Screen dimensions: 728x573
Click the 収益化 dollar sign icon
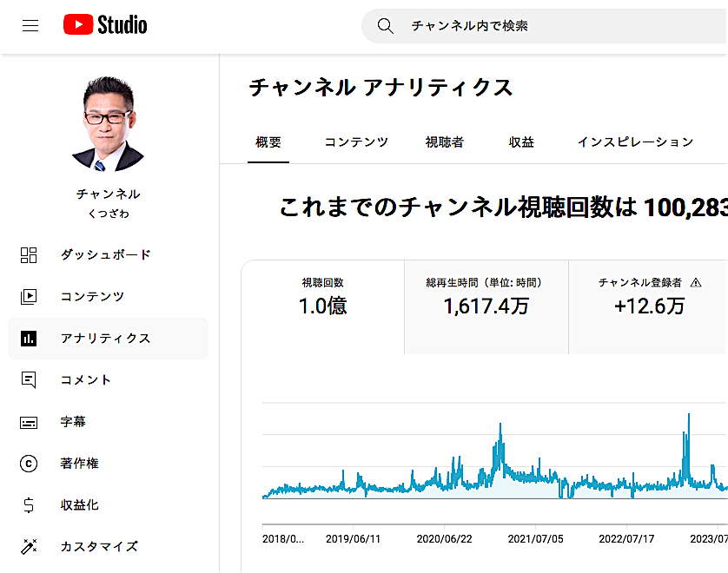[29, 504]
